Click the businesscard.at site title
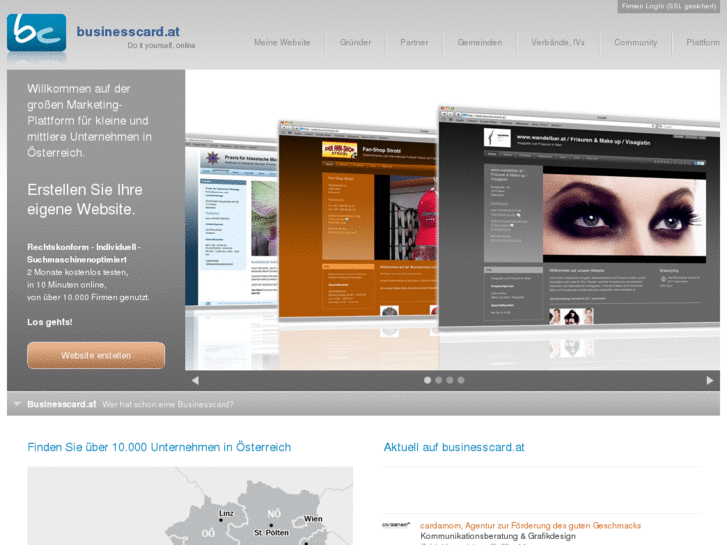The width and height of the screenshot is (727, 545). pyautogui.click(x=128, y=32)
